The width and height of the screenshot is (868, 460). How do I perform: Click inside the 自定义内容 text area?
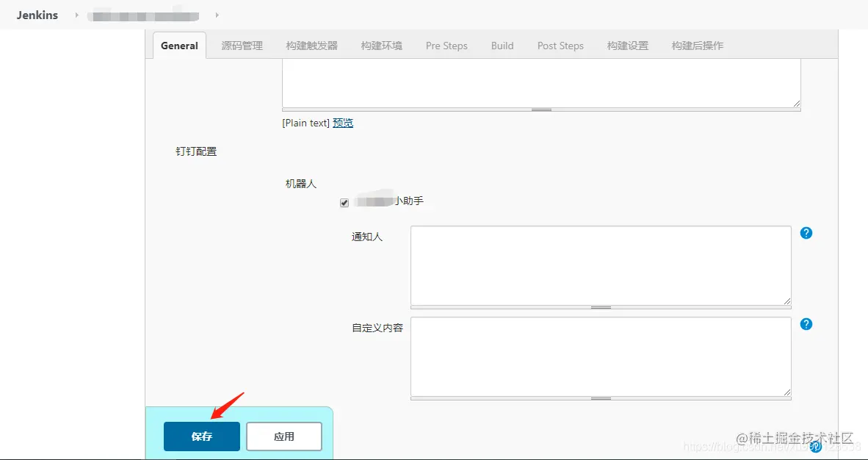(601, 356)
